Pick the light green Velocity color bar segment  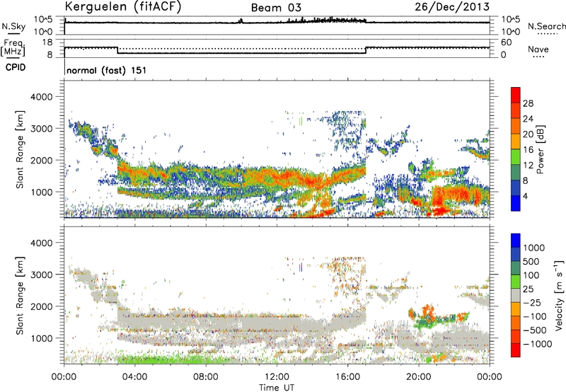[x=516, y=282]
